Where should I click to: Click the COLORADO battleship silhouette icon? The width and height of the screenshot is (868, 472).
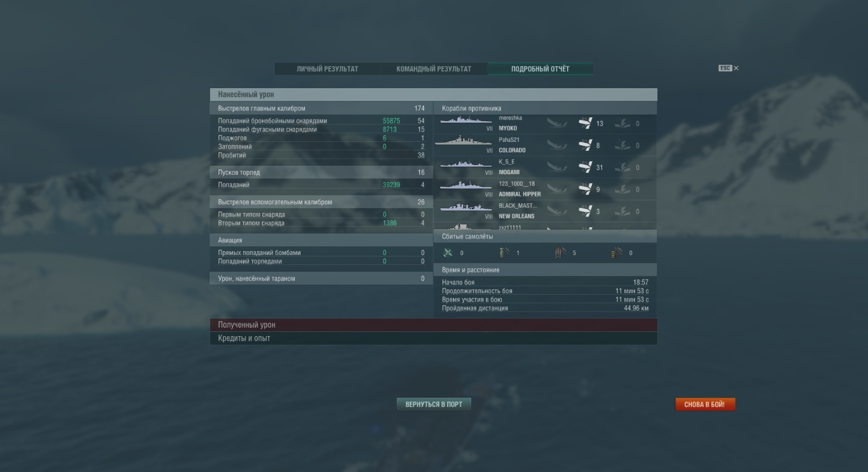(463, 141)
